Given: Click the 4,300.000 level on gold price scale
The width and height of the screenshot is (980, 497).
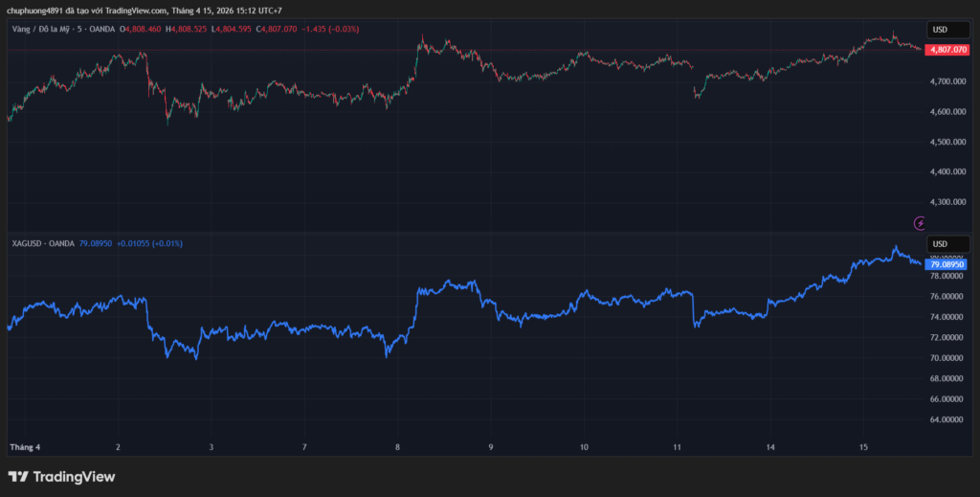Looking at the screenshot, I should click(946, 202).
